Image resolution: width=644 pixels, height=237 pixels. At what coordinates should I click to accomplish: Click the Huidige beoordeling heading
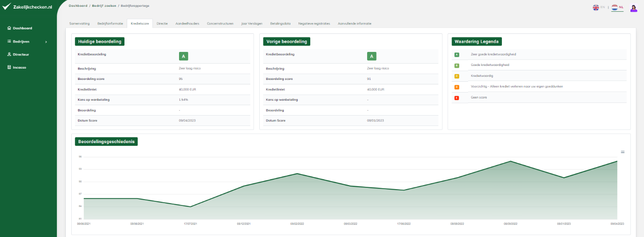click(100, 42)
